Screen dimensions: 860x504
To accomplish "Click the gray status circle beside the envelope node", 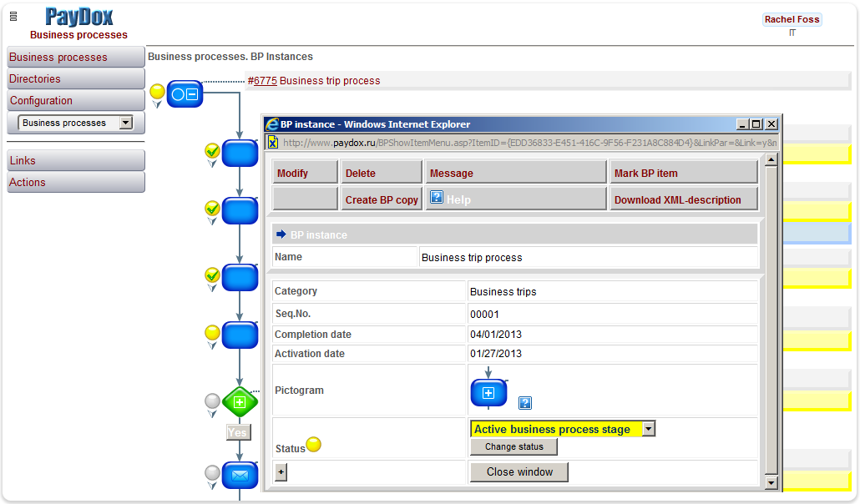I will [x=212, y=472].
